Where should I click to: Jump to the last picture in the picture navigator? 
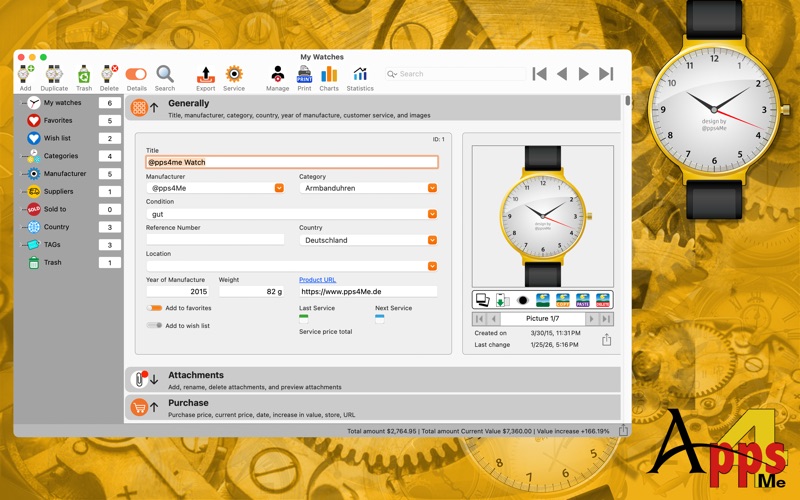pyautogui.click(x=606, y=319)
